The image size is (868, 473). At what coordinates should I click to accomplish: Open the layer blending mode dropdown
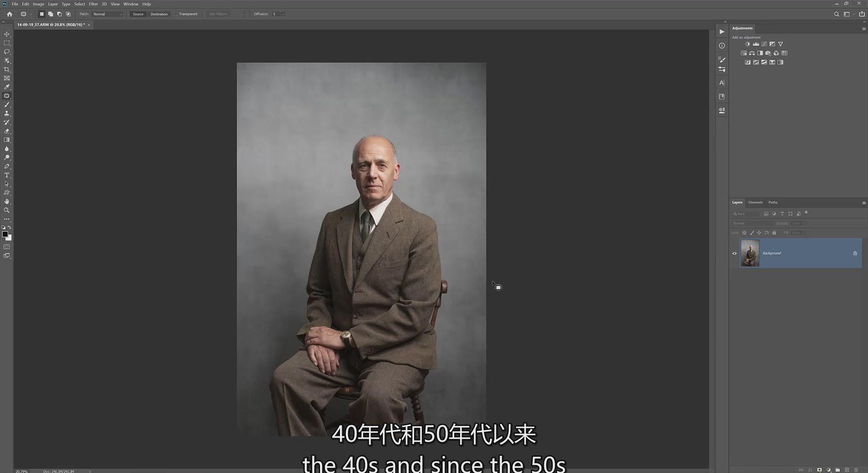tap(753, 223)
